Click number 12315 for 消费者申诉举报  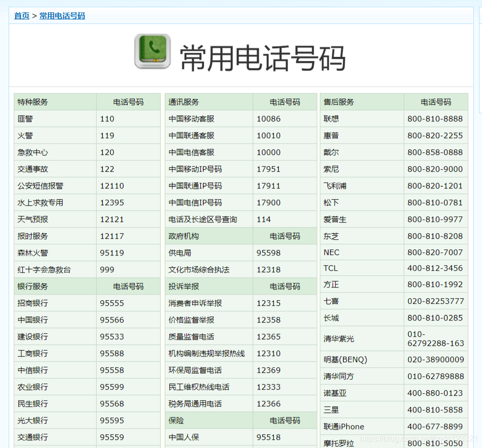click(x=268, y=303)
